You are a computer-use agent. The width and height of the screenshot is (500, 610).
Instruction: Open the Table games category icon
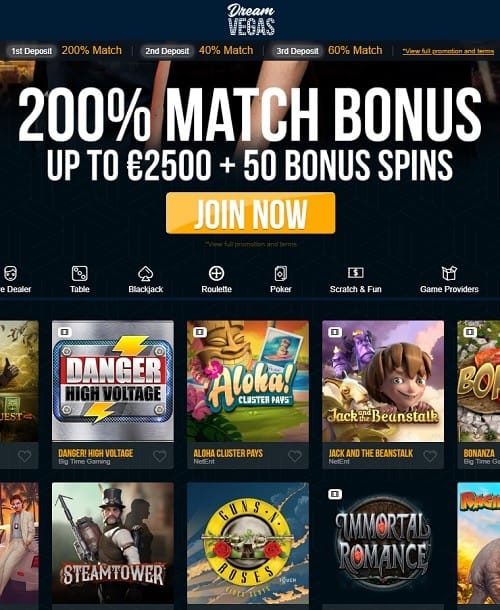point(80,273)
